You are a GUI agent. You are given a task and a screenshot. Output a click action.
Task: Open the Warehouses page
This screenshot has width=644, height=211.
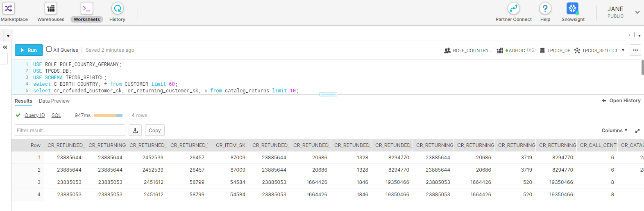point(51,12)
